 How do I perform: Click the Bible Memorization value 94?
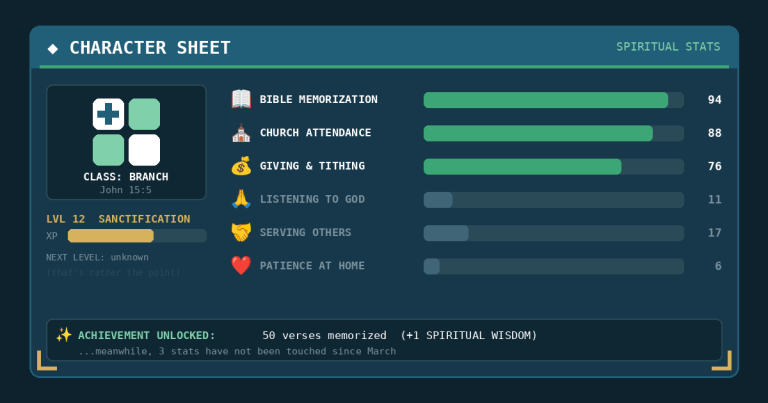pyautogui.click(x=715, y=100)
